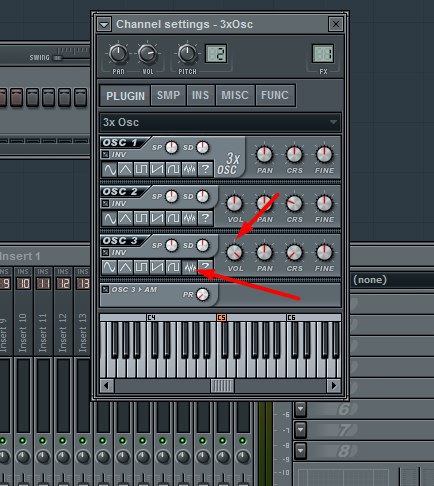Close the Channel settings window
Image resolution: width=434 pixels, height=486 pixels.
point(336,24)
